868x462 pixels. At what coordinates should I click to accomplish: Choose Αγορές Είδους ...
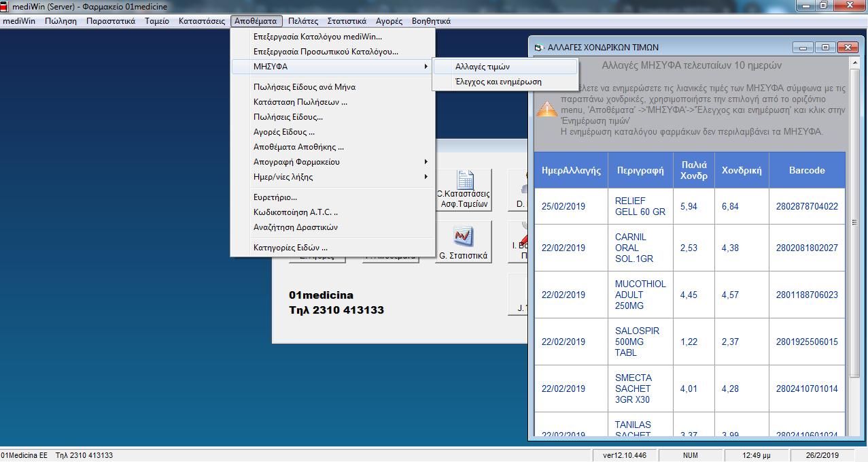point(333,132)
